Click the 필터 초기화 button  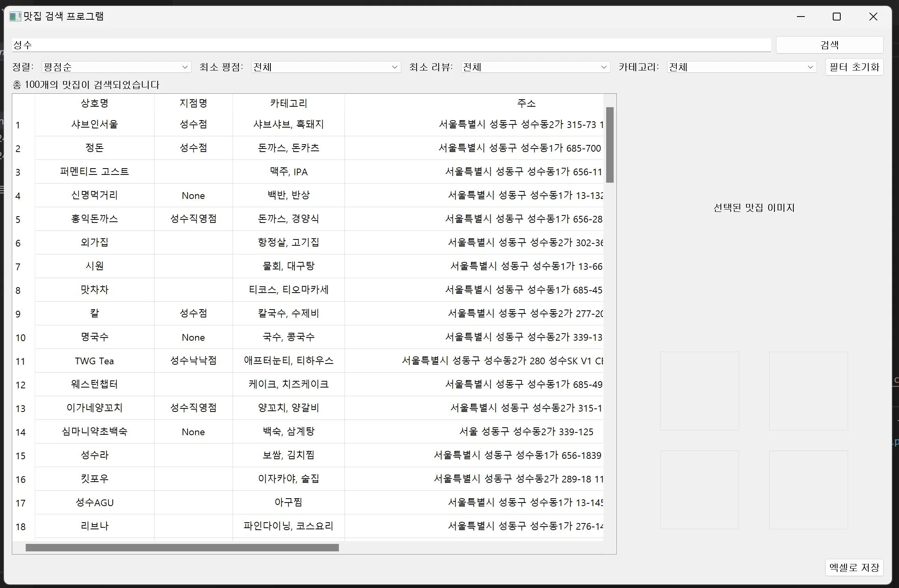(854, 67)
